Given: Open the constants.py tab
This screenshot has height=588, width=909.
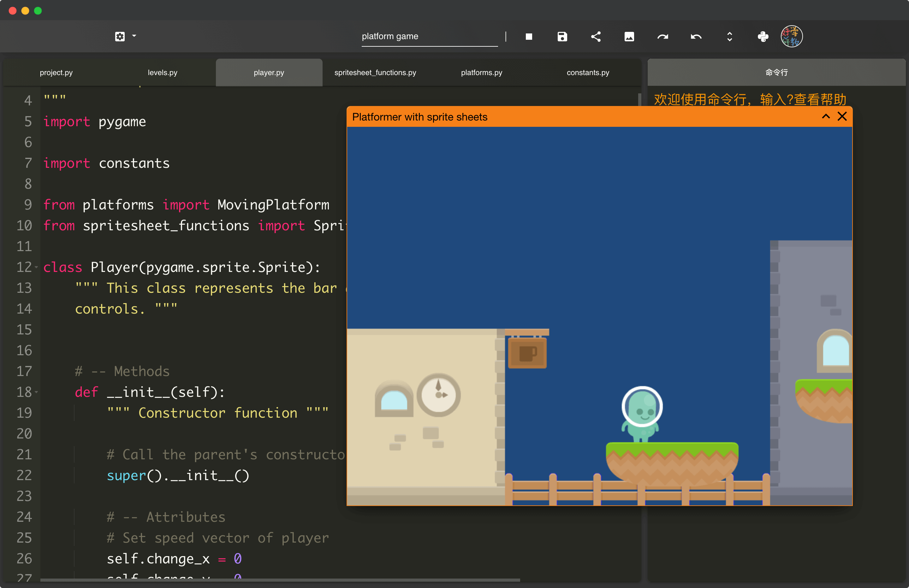Looking at the screenshot, I should click(587, 73).
